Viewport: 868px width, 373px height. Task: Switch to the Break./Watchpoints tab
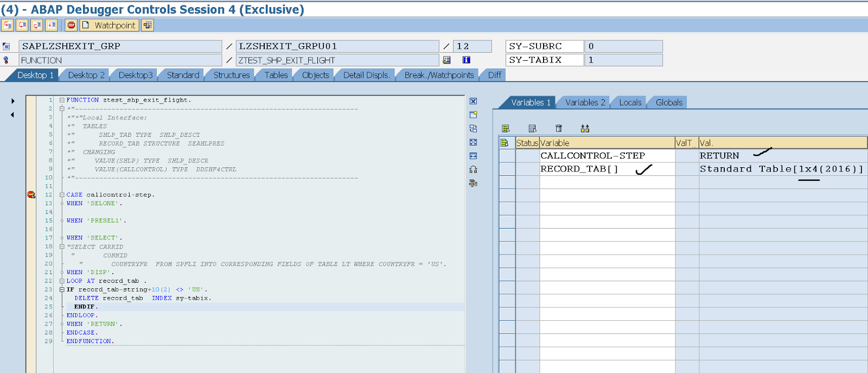pos(438,75)
